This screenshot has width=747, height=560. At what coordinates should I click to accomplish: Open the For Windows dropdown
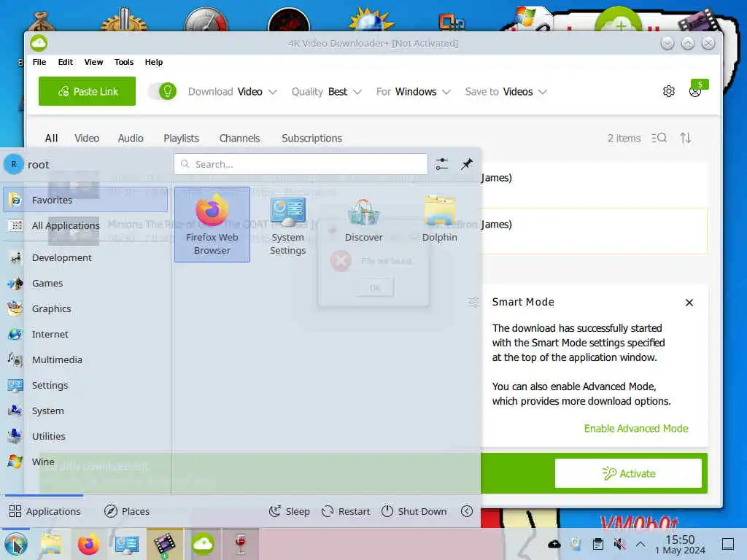tap(413, 91)
